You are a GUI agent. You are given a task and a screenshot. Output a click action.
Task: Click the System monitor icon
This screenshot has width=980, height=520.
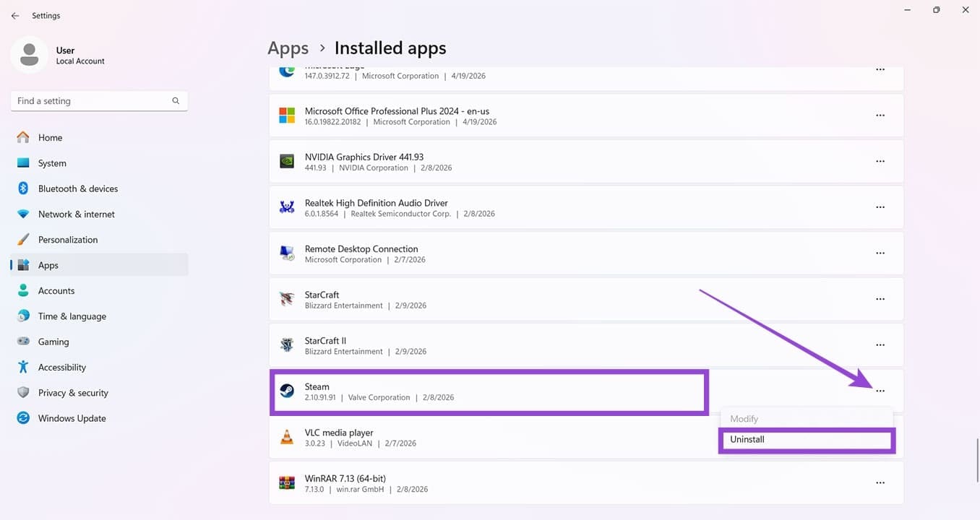point(23,163)
